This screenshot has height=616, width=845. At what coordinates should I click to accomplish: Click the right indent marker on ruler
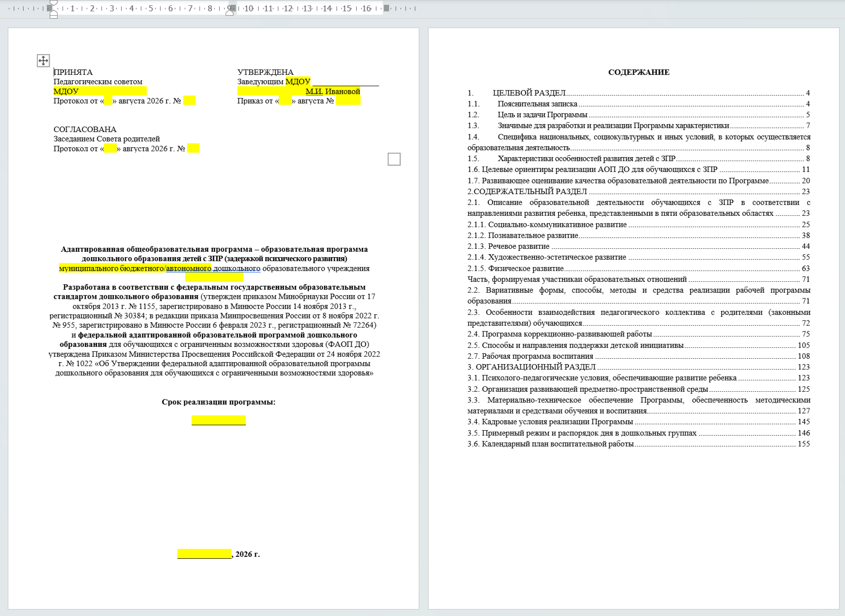(230, 12)
